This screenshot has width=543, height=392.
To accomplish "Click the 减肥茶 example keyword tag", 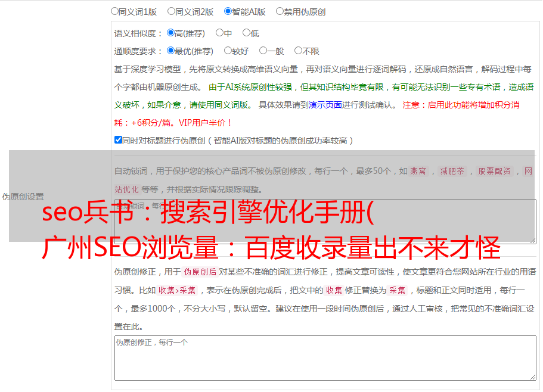I will click(x=452, y=171).
